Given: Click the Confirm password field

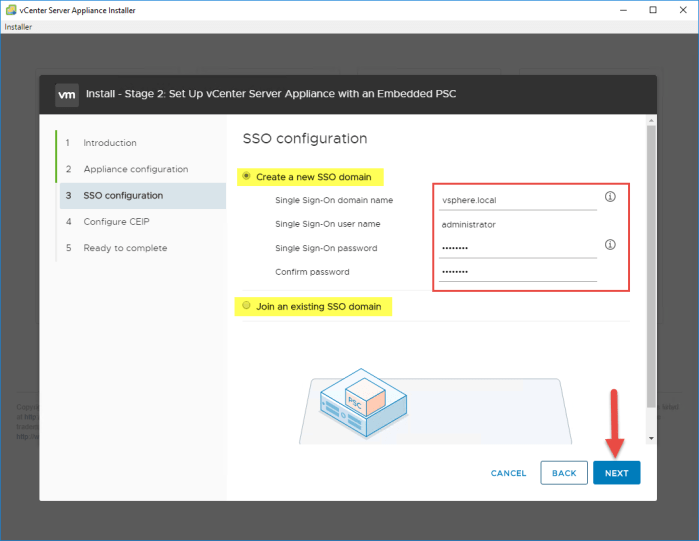Looking at the screenshot, I should click(518, 272).
